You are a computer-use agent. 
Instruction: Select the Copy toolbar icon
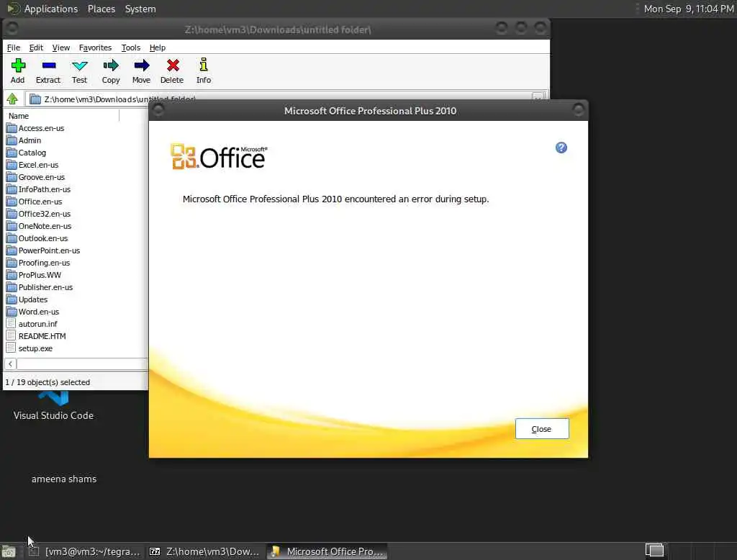coord(111,71)
